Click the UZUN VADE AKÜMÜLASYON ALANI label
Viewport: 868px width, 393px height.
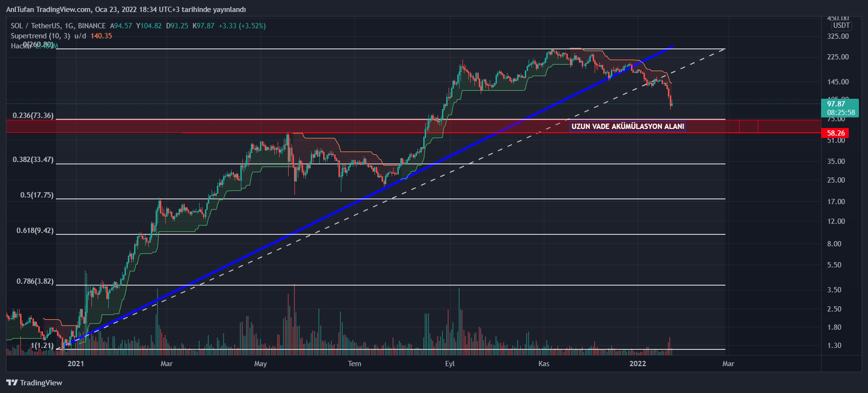point(628,127)
